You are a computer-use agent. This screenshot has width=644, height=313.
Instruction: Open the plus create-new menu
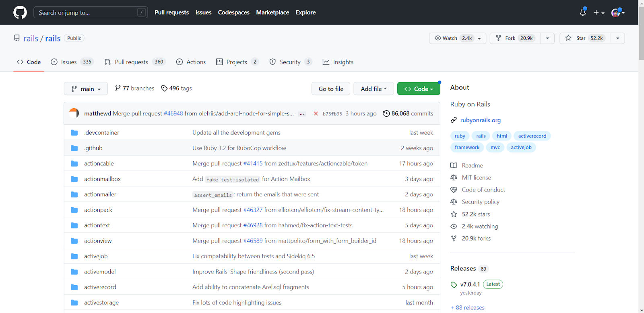click(x=599, y=12)
